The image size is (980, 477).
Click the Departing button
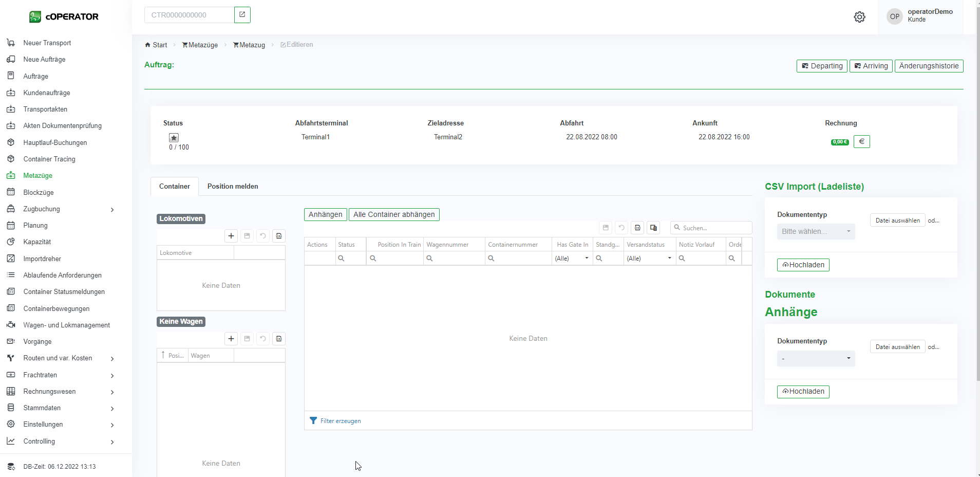tap(822, 66)
